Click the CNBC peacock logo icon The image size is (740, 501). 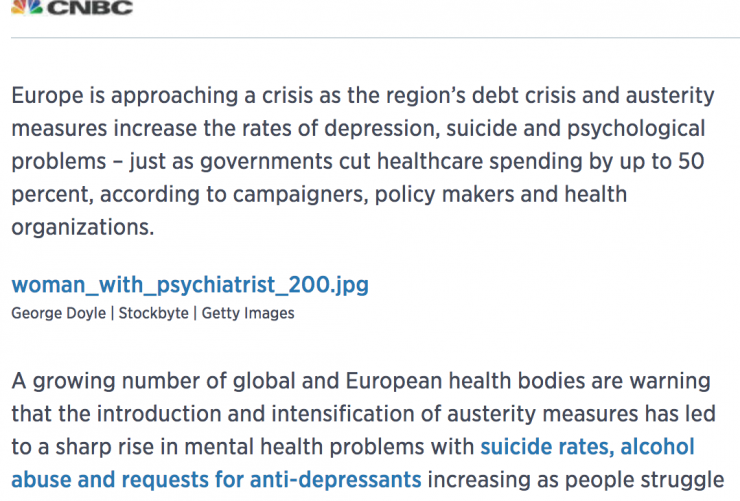[x=27, y=7]
